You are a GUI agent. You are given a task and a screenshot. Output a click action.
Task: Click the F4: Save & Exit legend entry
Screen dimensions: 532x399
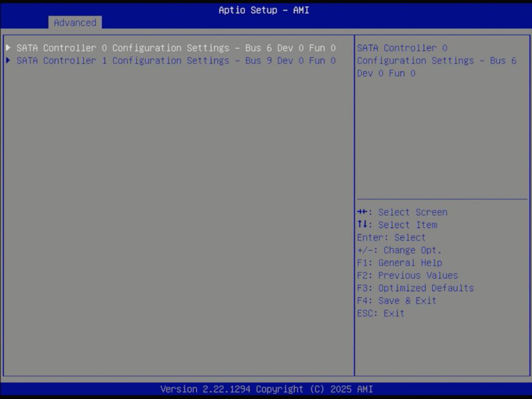[x=396, y=300]
